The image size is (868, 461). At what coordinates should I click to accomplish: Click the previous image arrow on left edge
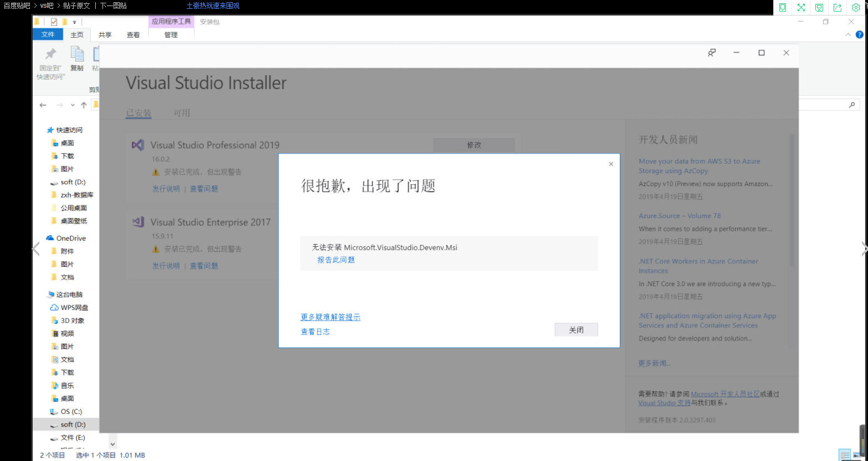coord(36,249)
